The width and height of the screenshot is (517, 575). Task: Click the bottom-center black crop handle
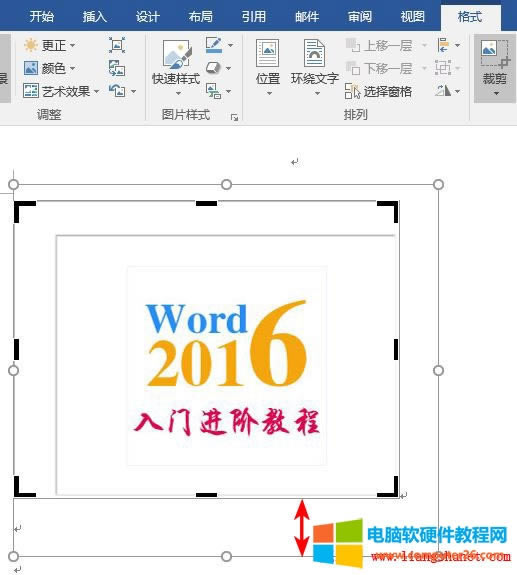206,495
